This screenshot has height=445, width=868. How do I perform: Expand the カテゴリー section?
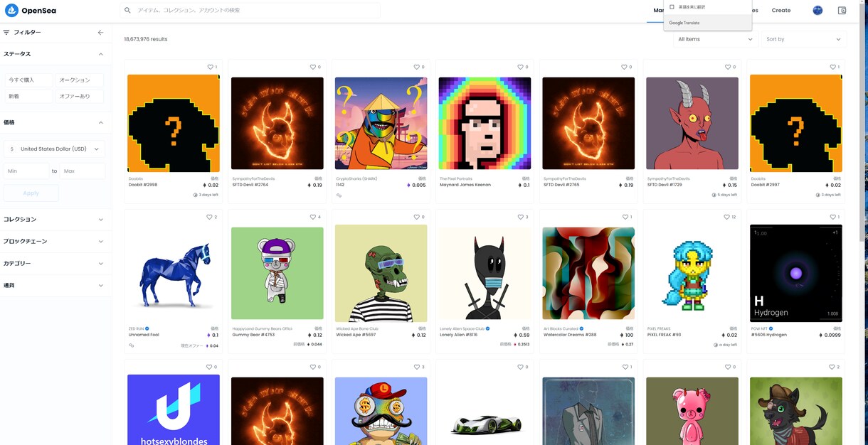tap(55, 263)
